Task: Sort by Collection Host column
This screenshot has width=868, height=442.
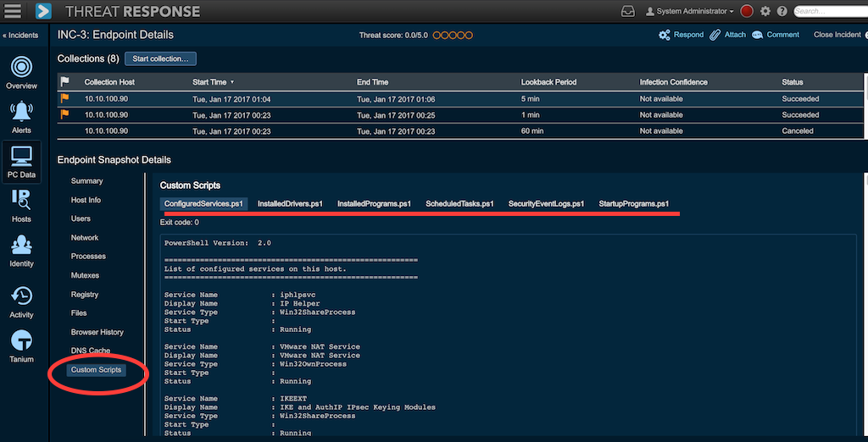Action: (x=109, y=82)
